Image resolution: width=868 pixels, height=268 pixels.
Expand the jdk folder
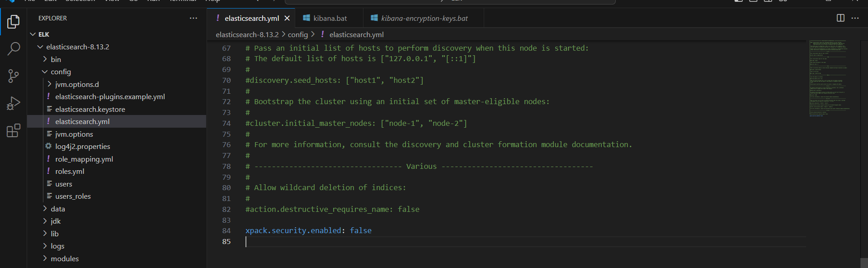pyautogui.click(x=45, y=221)
